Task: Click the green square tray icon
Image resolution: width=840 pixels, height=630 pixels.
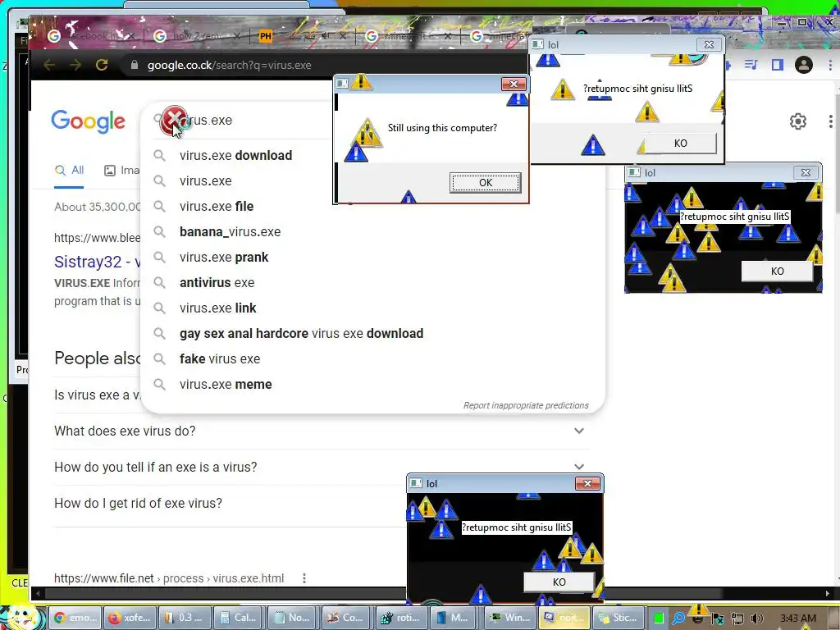Action: (659, 619)
